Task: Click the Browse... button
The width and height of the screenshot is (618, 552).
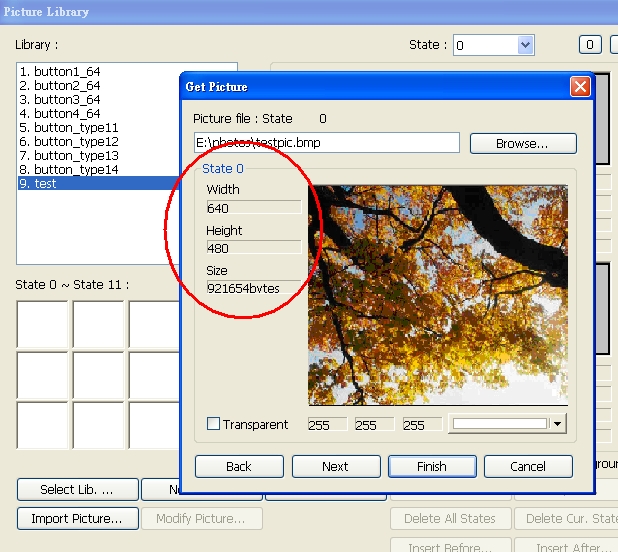Action: click(x=523, y=143)
